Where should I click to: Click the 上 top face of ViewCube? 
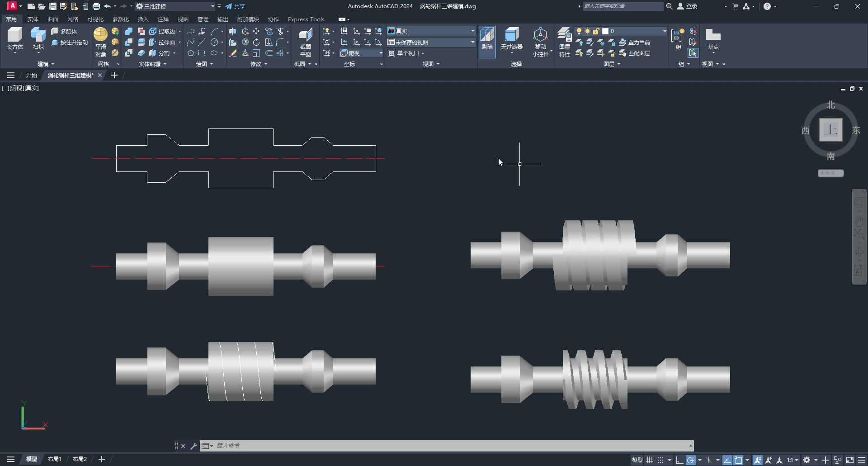pyautogui.click(x=831, y=130)
